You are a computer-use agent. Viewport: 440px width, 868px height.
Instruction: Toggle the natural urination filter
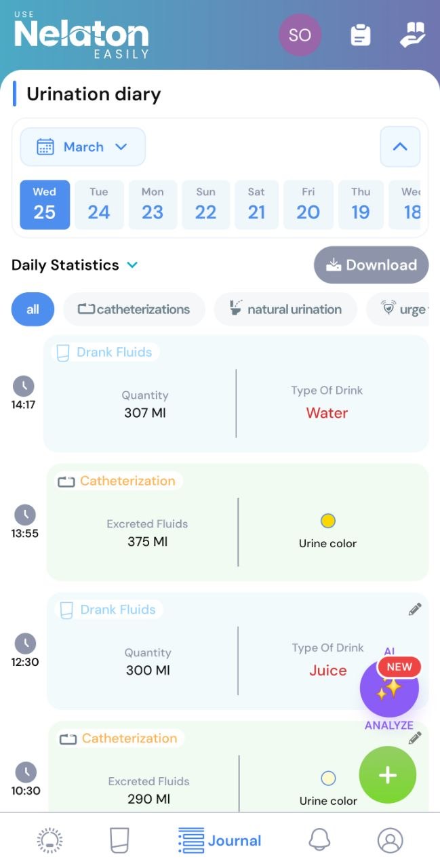pyautogui.click(x=285, y=309)
